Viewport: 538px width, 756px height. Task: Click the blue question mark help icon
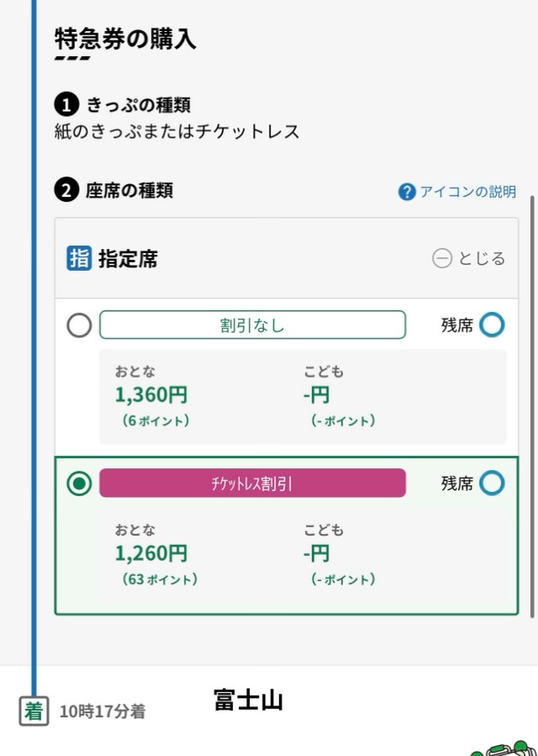pos(407,192)
